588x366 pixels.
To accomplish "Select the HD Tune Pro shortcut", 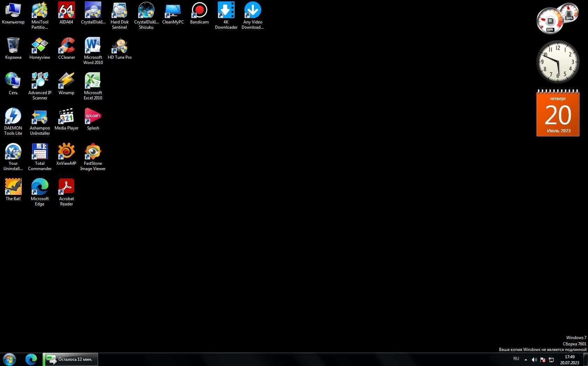I will point(119,49).
